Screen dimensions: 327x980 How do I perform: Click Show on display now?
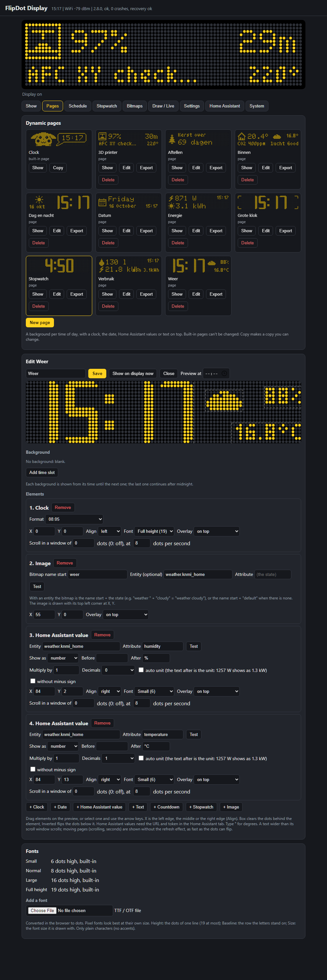click(133, 374)
